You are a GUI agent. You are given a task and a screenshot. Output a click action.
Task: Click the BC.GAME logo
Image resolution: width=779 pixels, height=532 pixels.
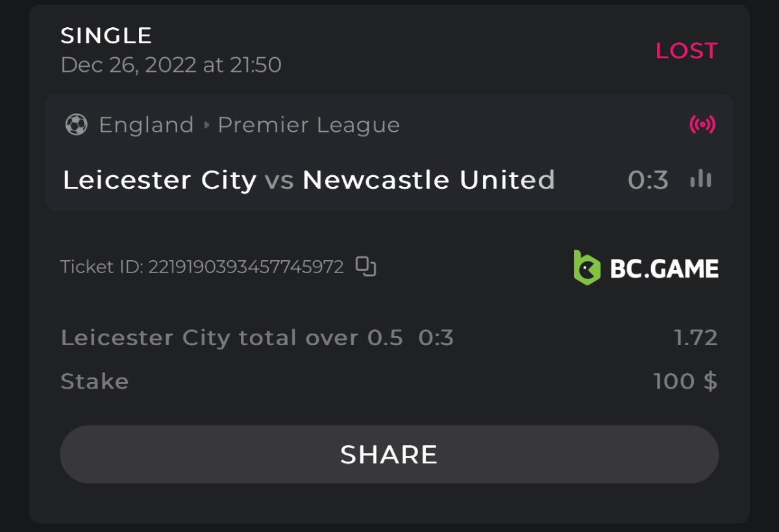point(646,268)
